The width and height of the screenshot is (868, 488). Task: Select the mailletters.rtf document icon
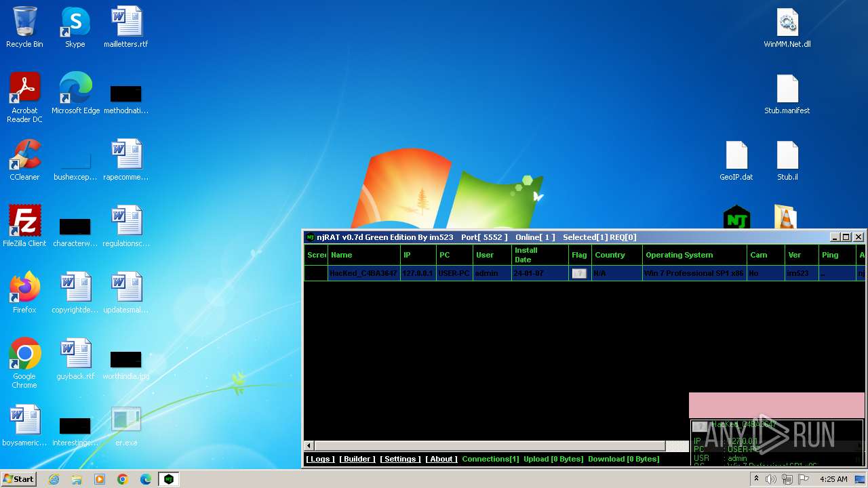pyautogui.click(x=126, y=27)
